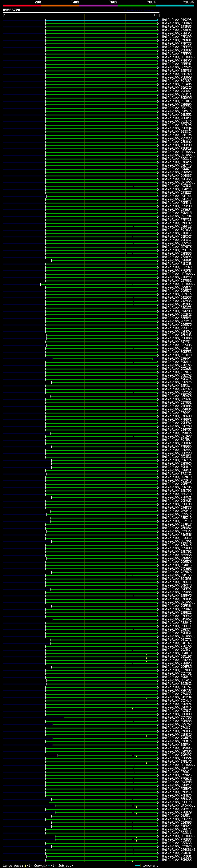Open hit UniRef100_P85076
Screen dimensions: 197x868
click(x=177, y=396)
